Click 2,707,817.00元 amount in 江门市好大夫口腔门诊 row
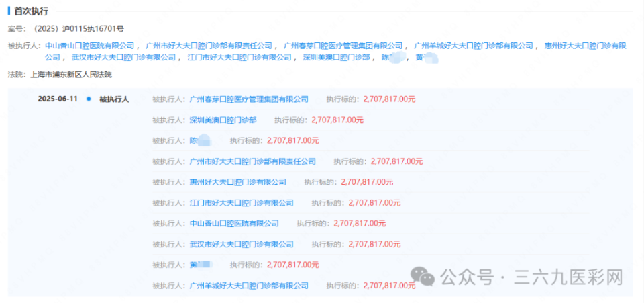This screenshot has width=644, height=303. pyautogui.click(x=374, y=202)
